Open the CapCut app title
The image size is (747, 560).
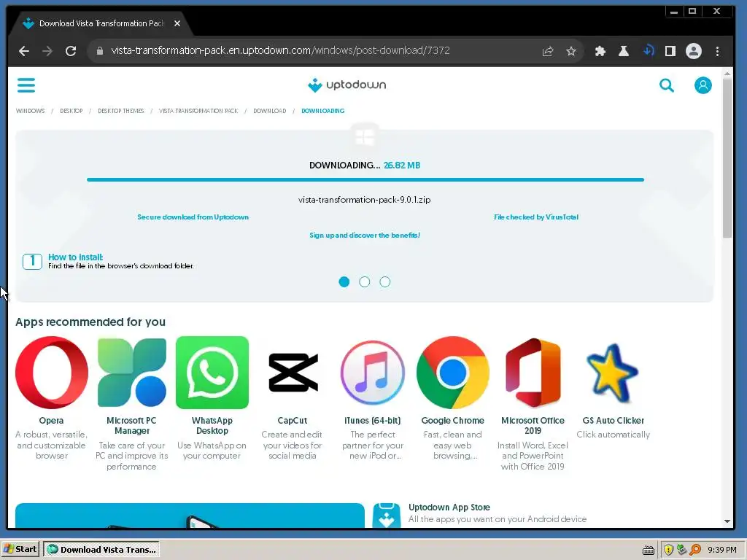293,421
